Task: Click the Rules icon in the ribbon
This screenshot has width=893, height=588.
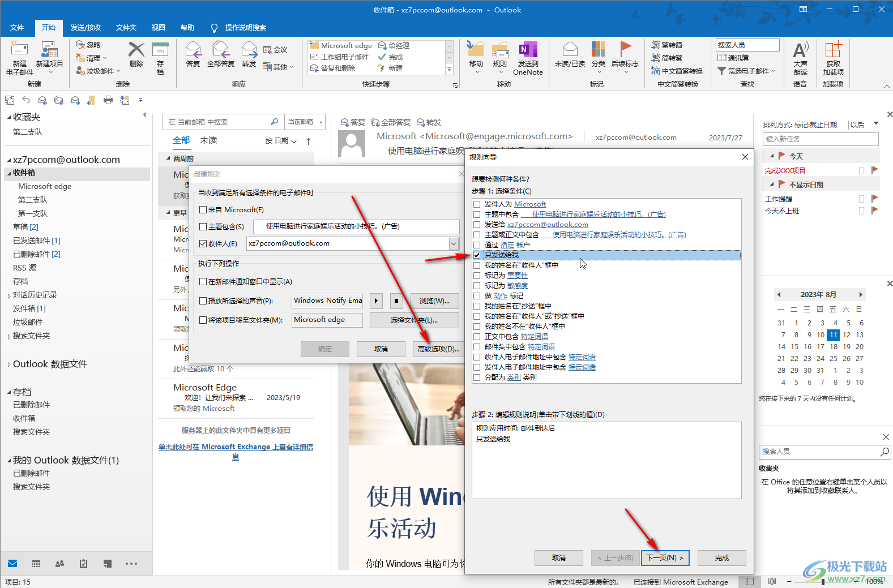Action: coord(500,49)
